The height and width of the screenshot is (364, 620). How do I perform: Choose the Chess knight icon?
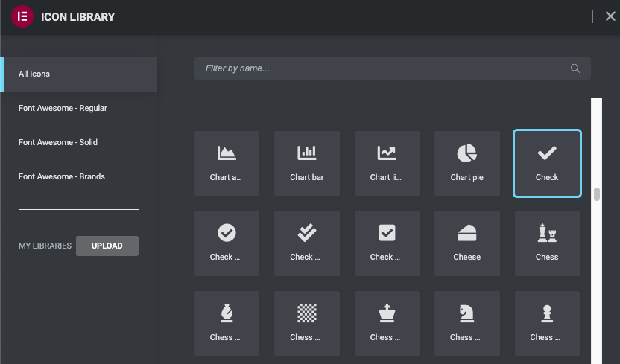(467, 323)
